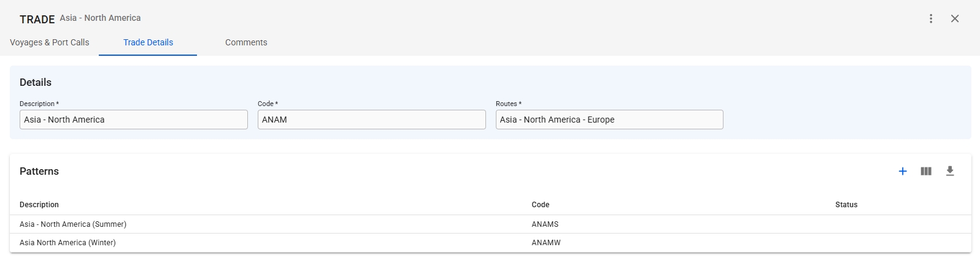Open the three-dot more options menu
The width and height of the screenshot is (980, 263).
point(931,18)
